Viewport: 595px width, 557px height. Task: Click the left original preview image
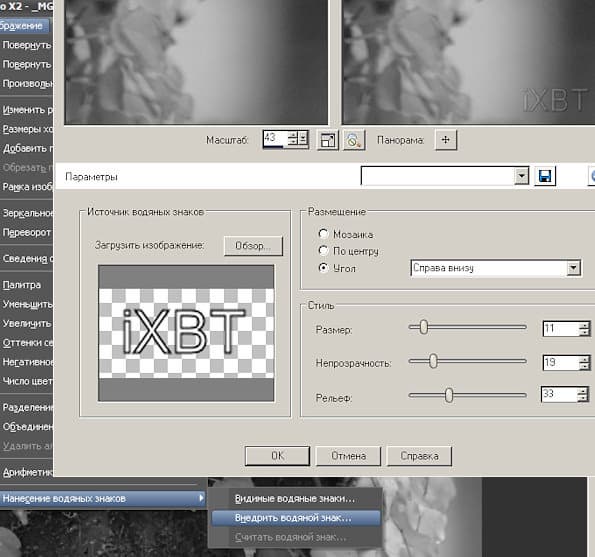(x=196, y=62)
